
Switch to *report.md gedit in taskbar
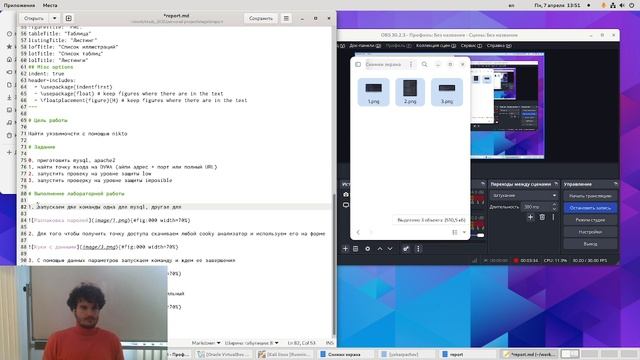pos(529,354)
